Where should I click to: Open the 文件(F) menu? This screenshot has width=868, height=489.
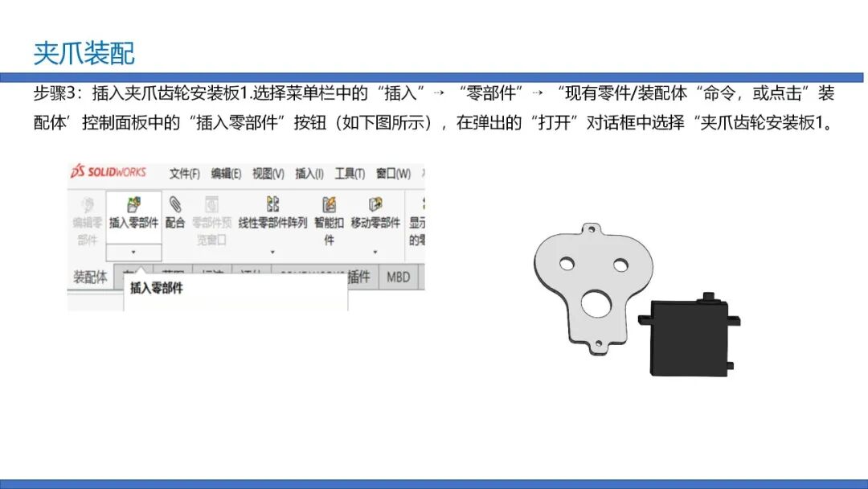point(184,174)
